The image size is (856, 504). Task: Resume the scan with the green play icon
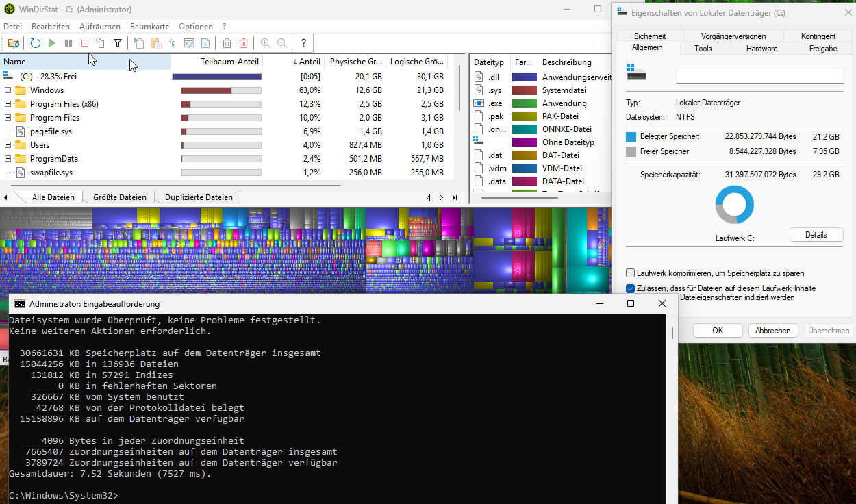click(52, 43)
